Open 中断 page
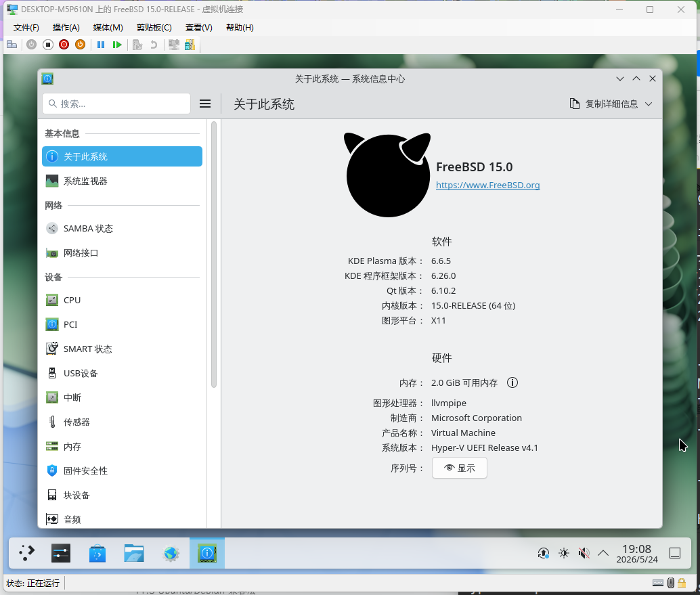The width and height of the screenshot is (700, 595). tap(122, 398)
